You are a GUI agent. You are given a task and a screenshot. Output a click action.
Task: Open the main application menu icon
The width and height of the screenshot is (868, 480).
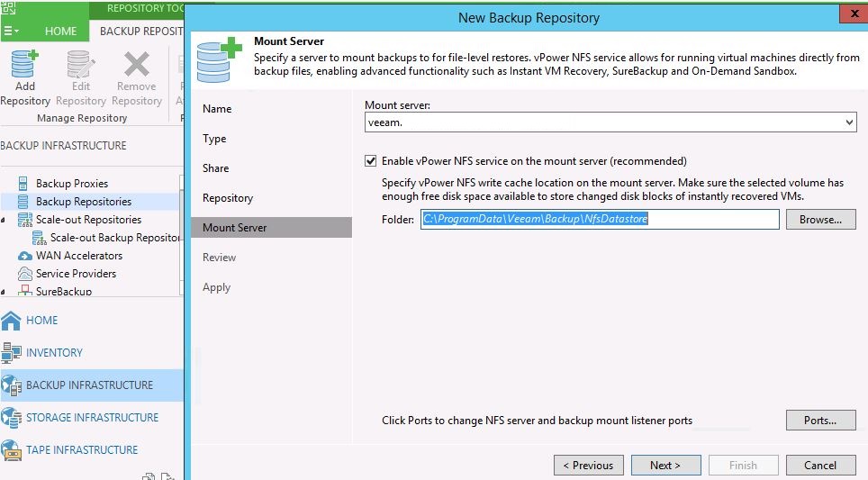pyautogui.click(x=11, y=31)
